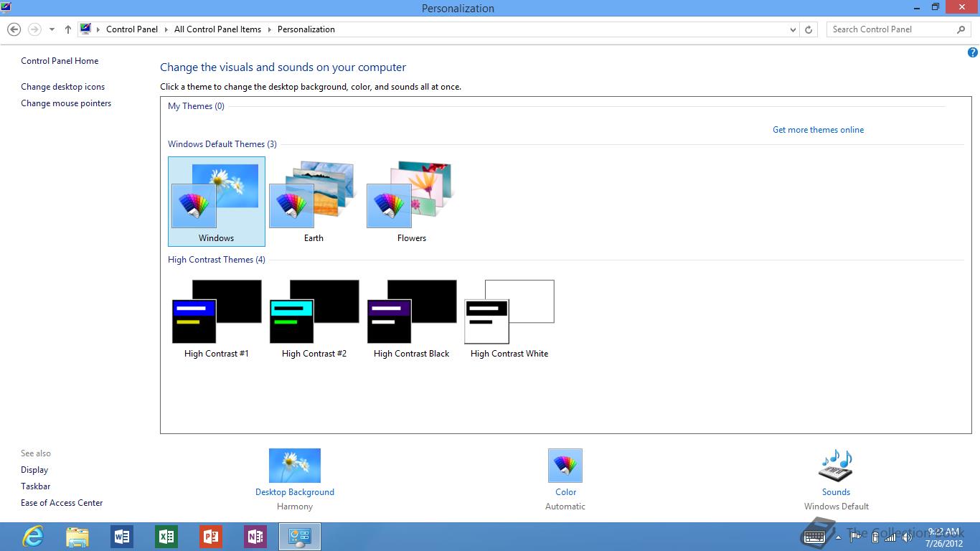
Task: Navigate to All Control Panel Items breadcrumb
Action: point(217,29)
